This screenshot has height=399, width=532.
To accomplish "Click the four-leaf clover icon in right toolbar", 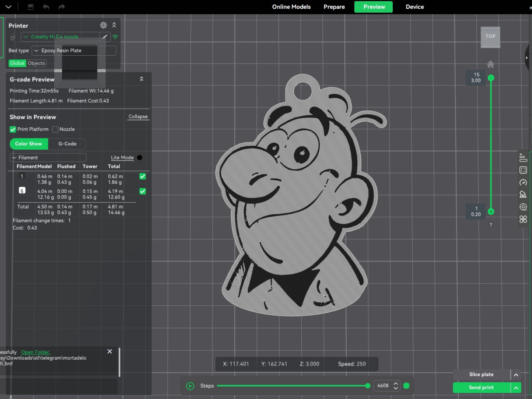I will tap(523, 219).
